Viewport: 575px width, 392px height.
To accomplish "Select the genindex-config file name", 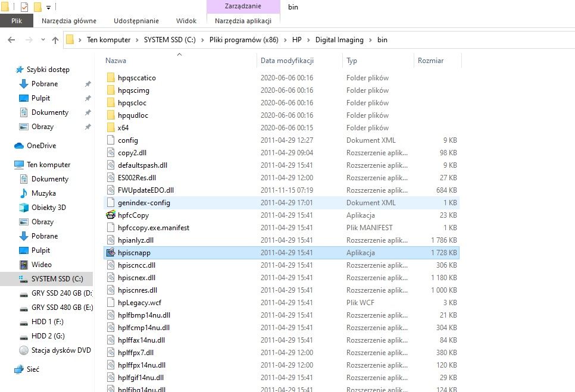I will point(144,203).
